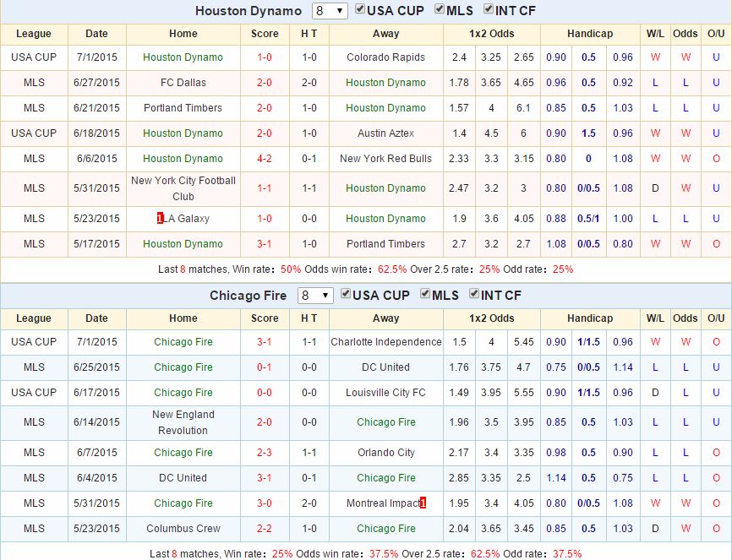Click Houston Dynamo section title
Viewport: 732px width, 560px height.
coord(249,11)
